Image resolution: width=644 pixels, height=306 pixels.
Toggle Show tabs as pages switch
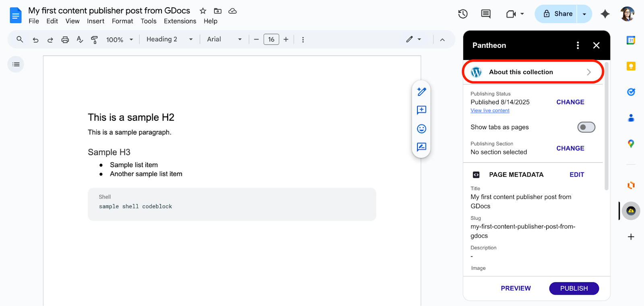coord(586,127)
